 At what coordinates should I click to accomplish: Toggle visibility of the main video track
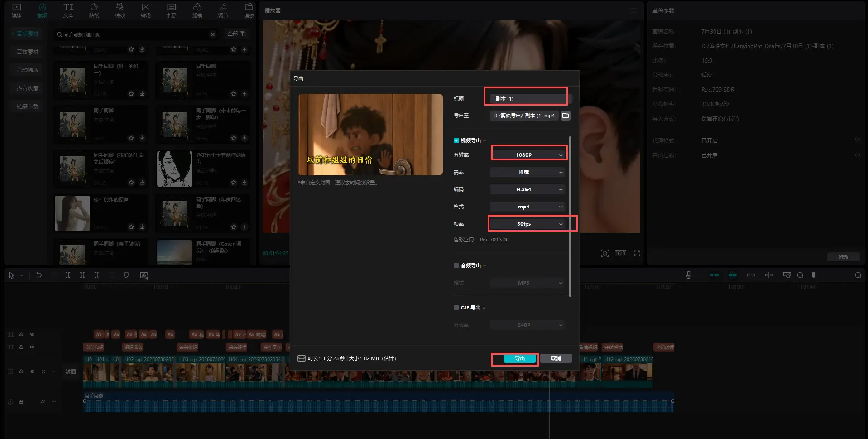(32, 371)
